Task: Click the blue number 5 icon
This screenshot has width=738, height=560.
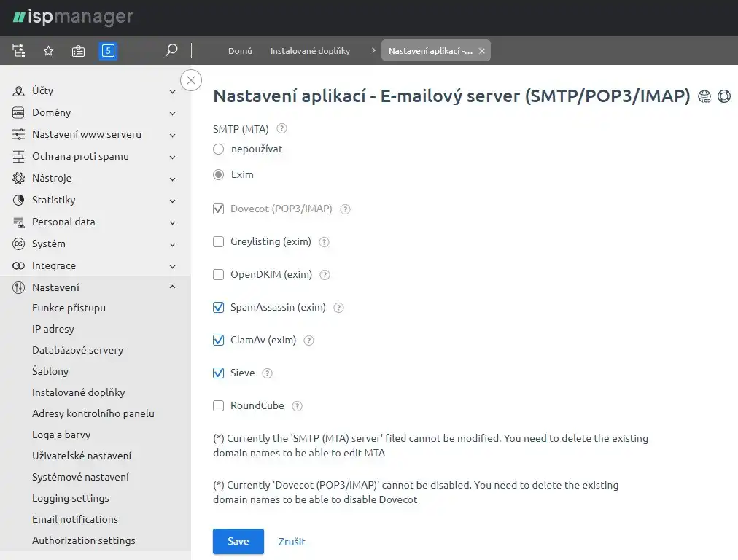Action: click(108, 51)
